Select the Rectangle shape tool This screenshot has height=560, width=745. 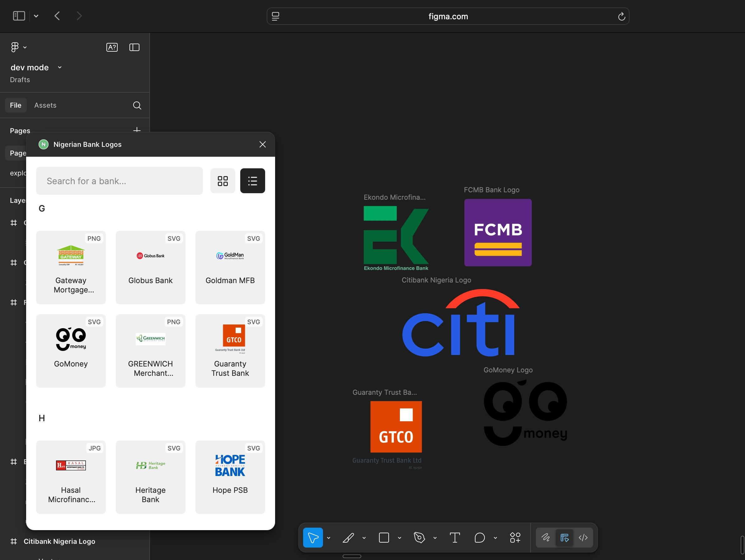384,538
